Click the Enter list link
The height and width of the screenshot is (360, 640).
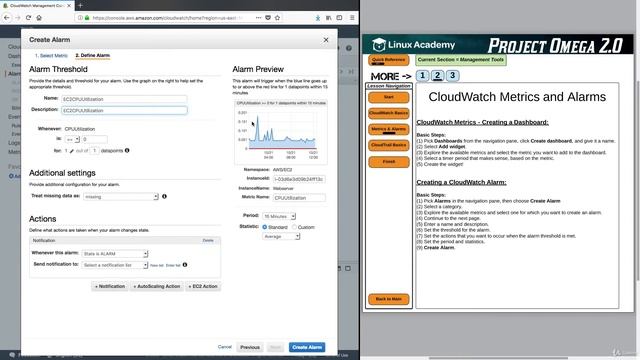coord(173,265)
